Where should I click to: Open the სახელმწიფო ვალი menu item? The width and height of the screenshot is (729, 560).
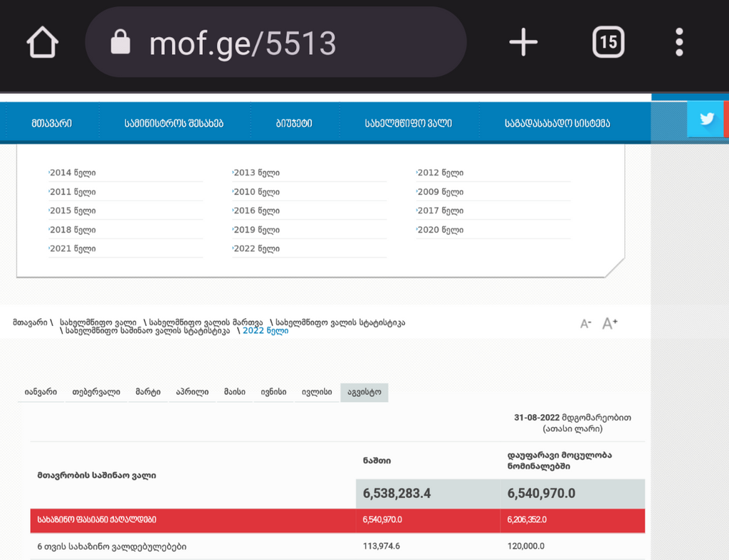(x=409, y=123)
